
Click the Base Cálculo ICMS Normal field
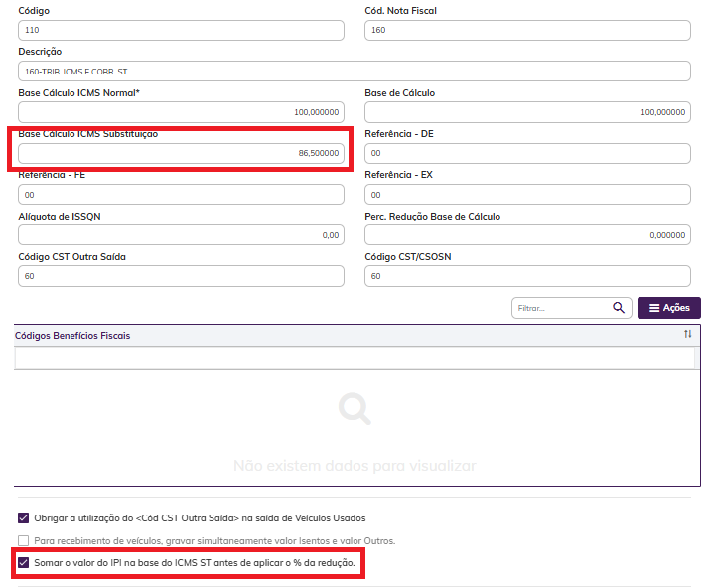181,112
